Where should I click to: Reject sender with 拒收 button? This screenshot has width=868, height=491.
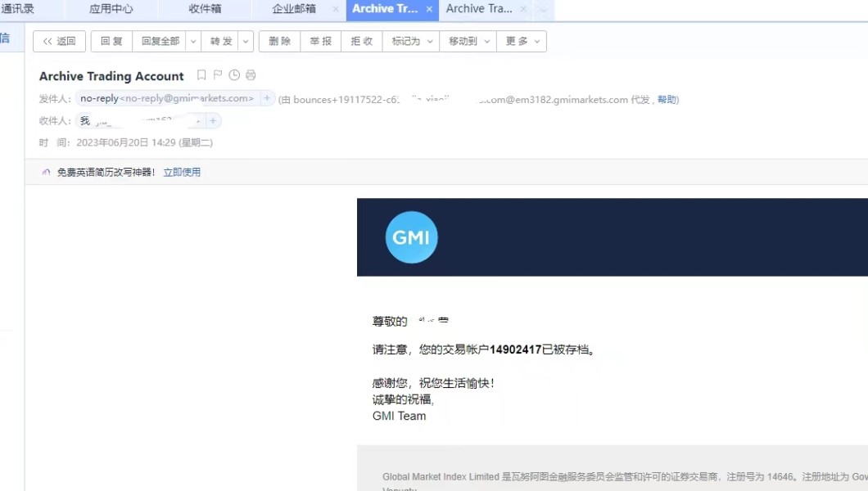pyautogui.click(x=361, y=42)
